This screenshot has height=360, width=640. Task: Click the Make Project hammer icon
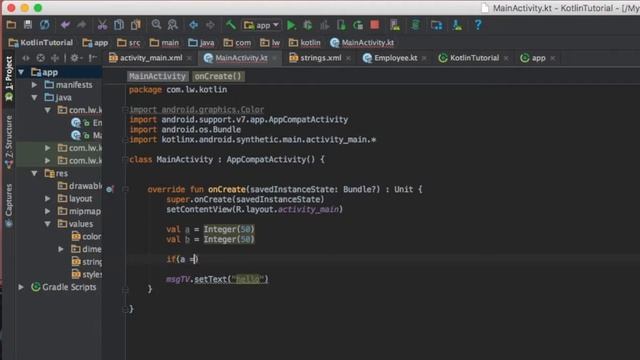point(231,25)
